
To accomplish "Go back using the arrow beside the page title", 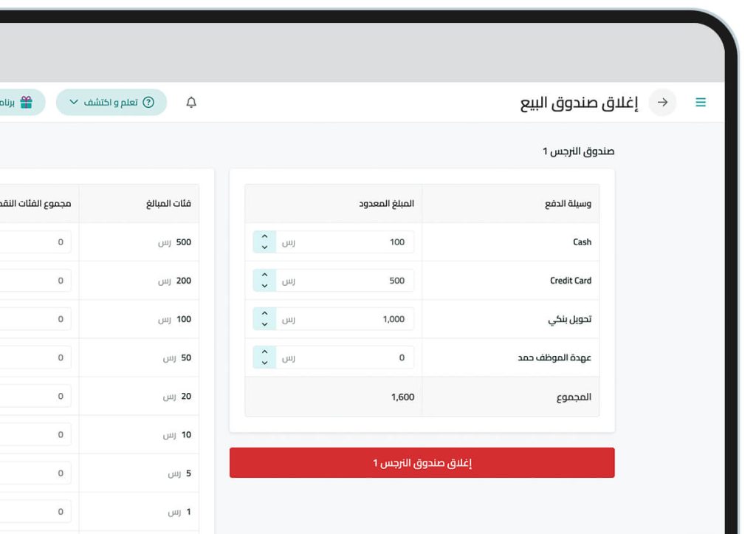I will pyautogui.click(x=662, y=102).
